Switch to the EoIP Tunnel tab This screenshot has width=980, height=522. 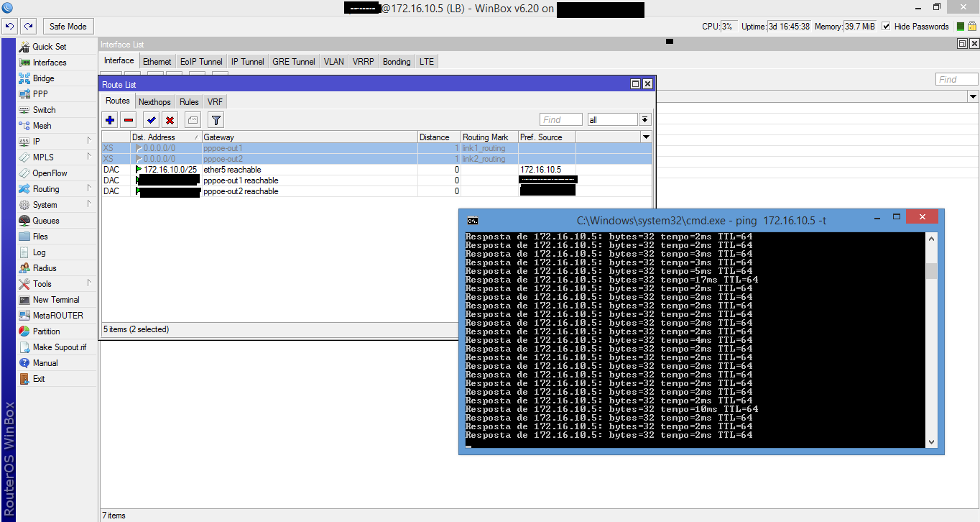pos(201,62)
